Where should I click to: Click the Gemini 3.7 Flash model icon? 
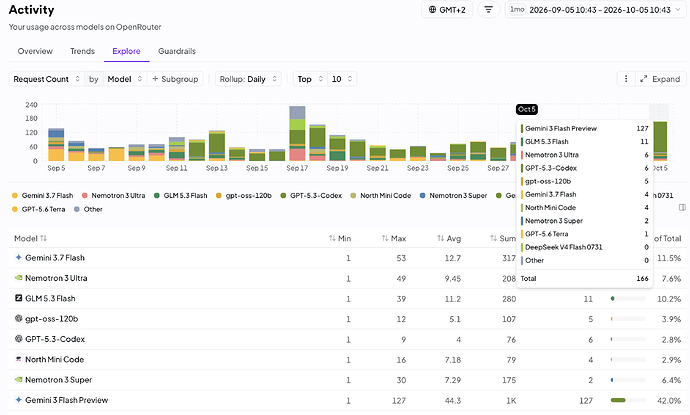(18, 257)
